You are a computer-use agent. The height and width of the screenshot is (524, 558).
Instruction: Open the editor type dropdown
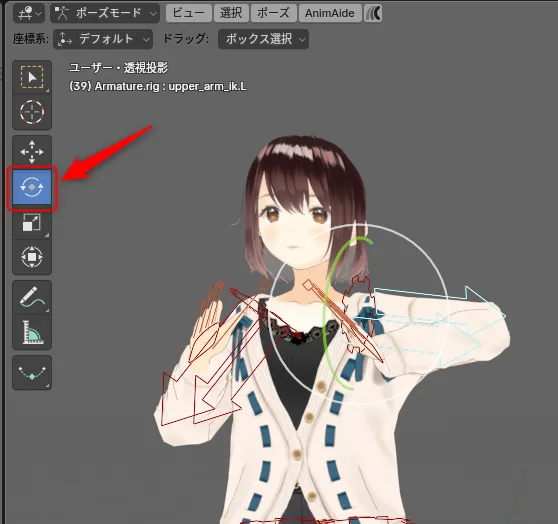pyautogui.click(x=29, y=14)
